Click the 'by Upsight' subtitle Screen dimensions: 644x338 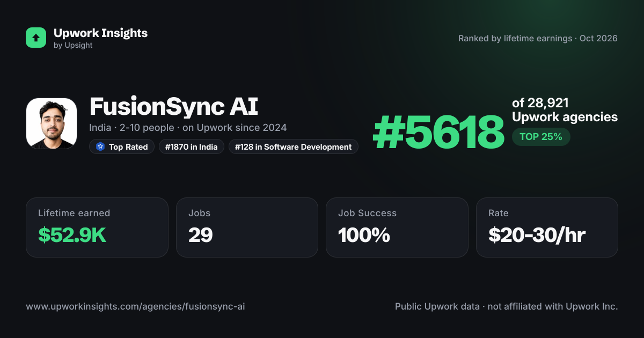(x=73, y=46)
